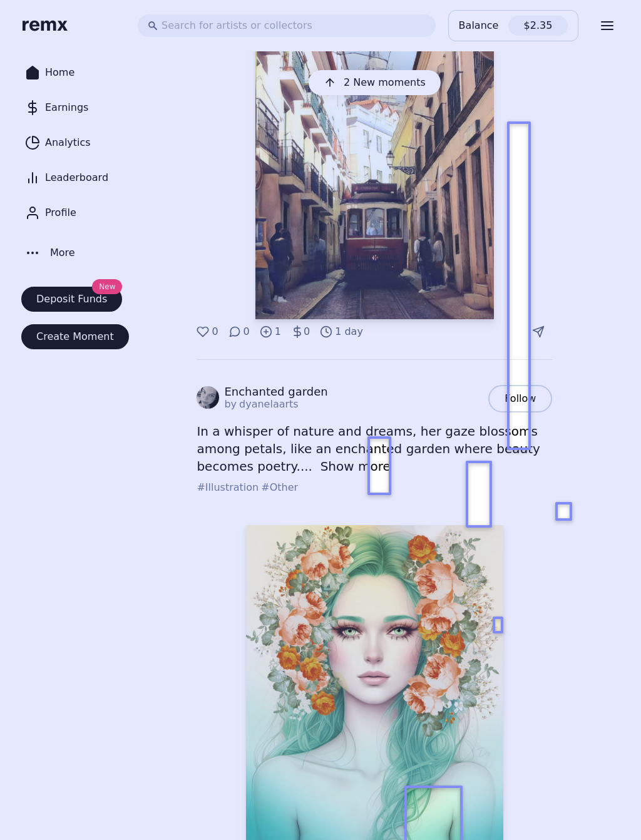Expand description with Show more

point(355,466)
